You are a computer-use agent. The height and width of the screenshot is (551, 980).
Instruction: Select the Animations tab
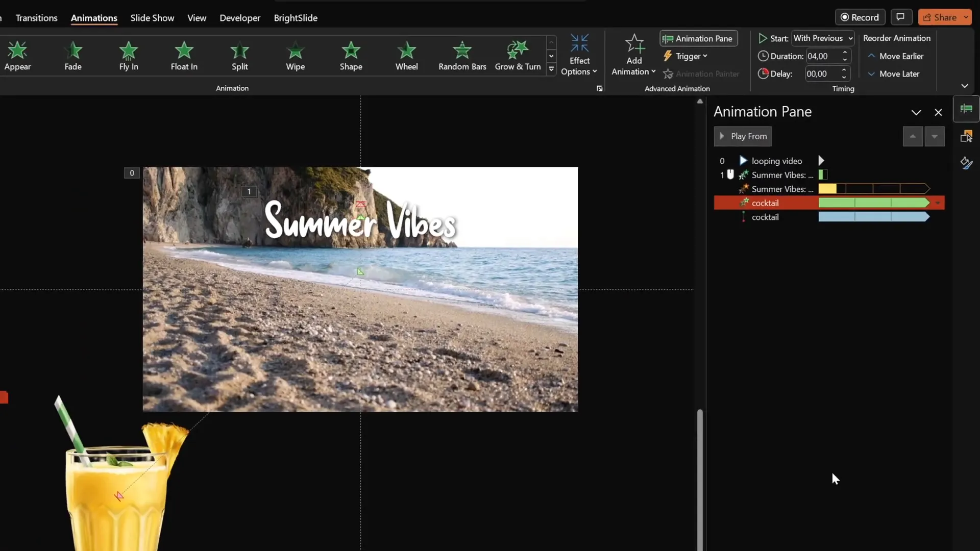(x=94, y=18)
